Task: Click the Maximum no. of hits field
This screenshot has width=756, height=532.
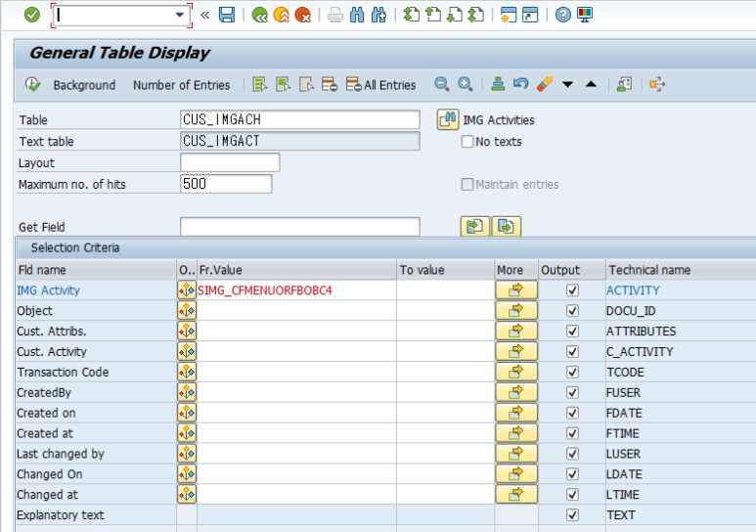Action: (226, 184)
